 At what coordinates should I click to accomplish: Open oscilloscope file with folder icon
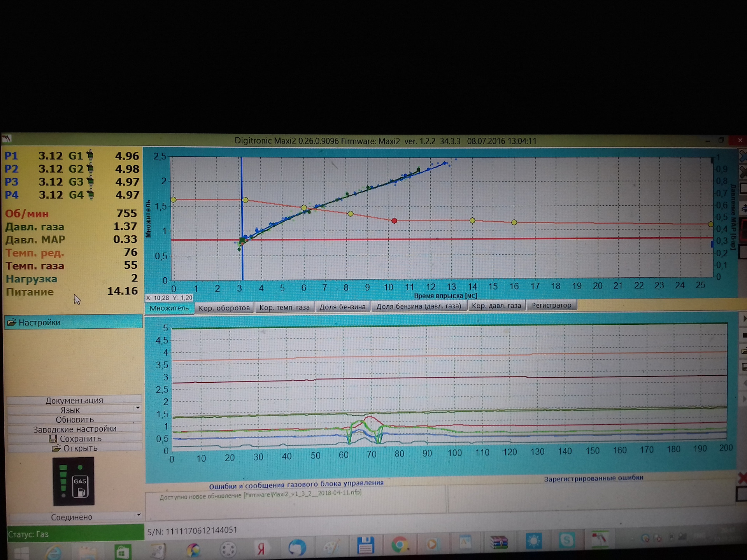(744, 351)
